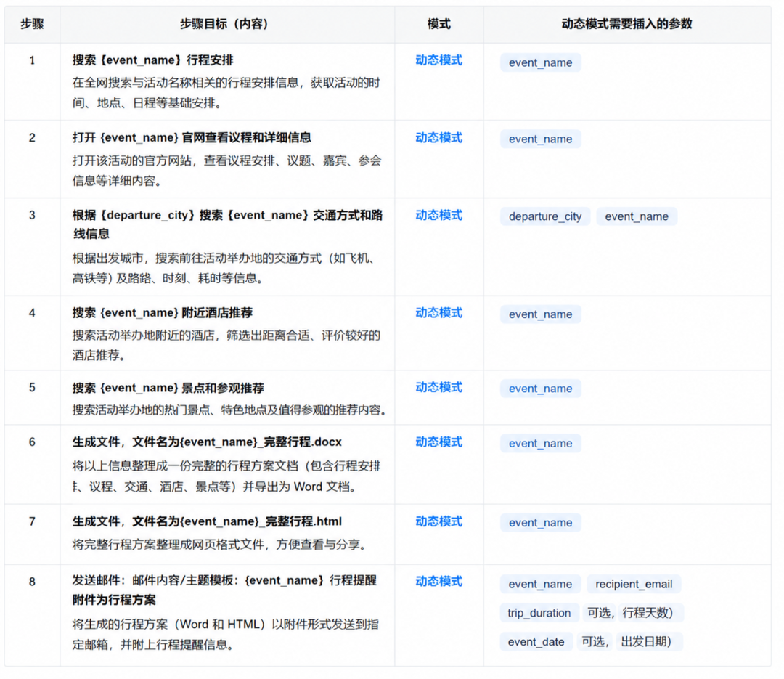The width and height of the screenshot is (784, 679).
Task: Click 动态模式 link in step 3 row
Action: (x=438, y=215)
